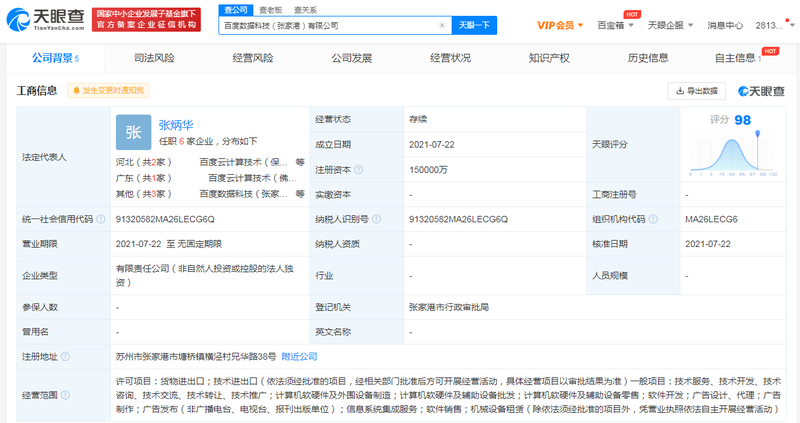Click the 营业期限 value 2021-07-22 至 无固定期限
Image resolution: width=800 pixels, height=423 pixels.
[169, 244]
